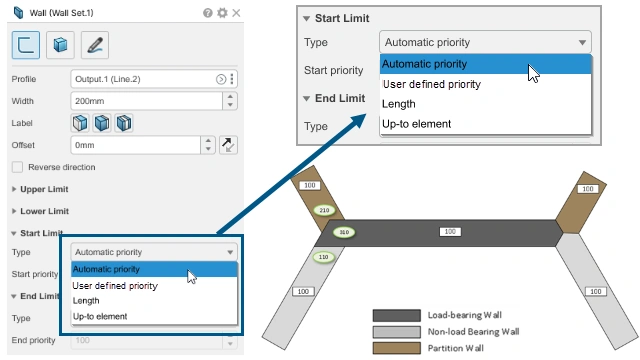Open the three-dot menu beside Profile
The width and height of the screenshot is (640, 360).
coord(232,79)
